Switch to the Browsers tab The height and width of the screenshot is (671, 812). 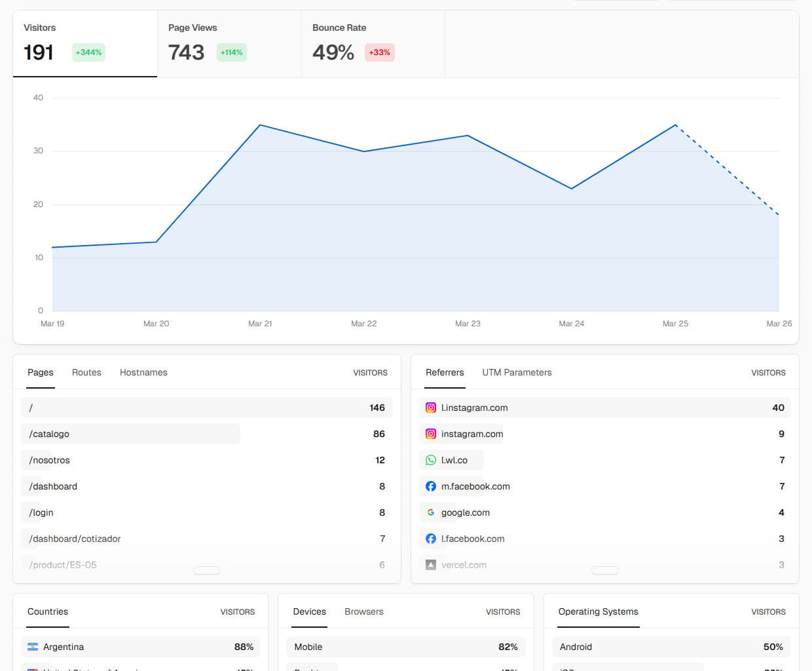tap(364, 611)
